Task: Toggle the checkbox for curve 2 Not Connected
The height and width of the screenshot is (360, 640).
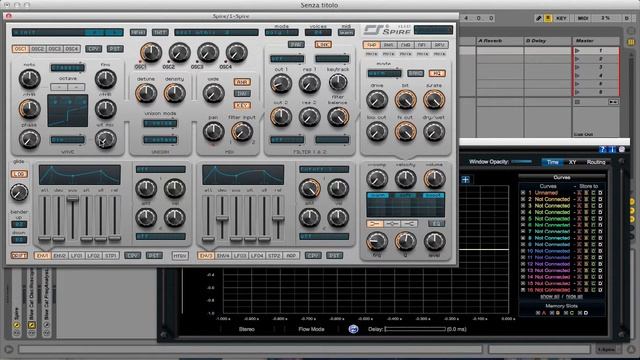Action: [x=523, y=199]
